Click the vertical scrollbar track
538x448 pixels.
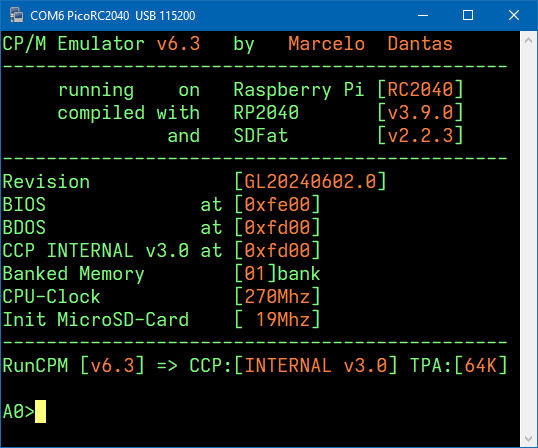tap(528, 239)
